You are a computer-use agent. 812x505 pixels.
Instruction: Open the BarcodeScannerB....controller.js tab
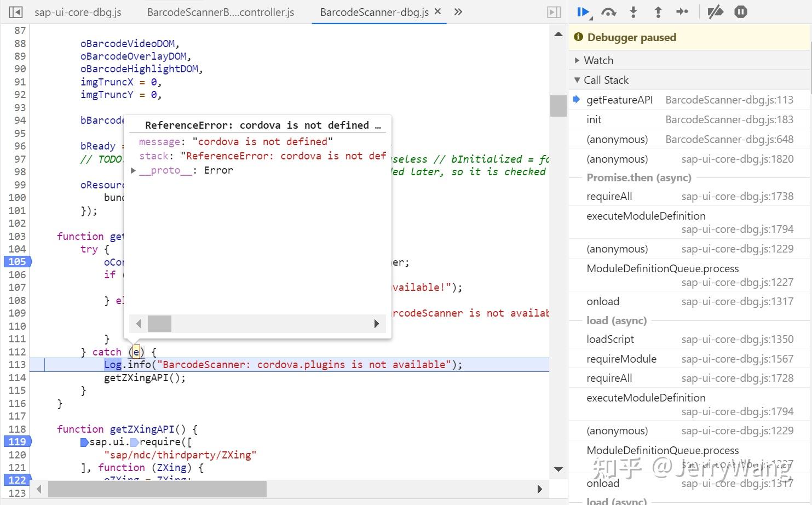220,12
